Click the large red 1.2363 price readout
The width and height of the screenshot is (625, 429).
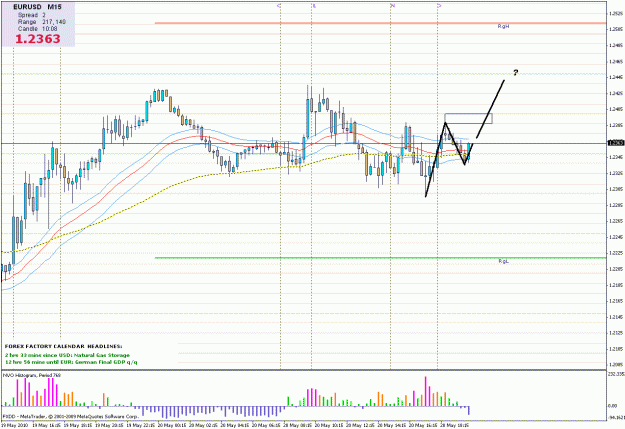(x=38, y=39)
